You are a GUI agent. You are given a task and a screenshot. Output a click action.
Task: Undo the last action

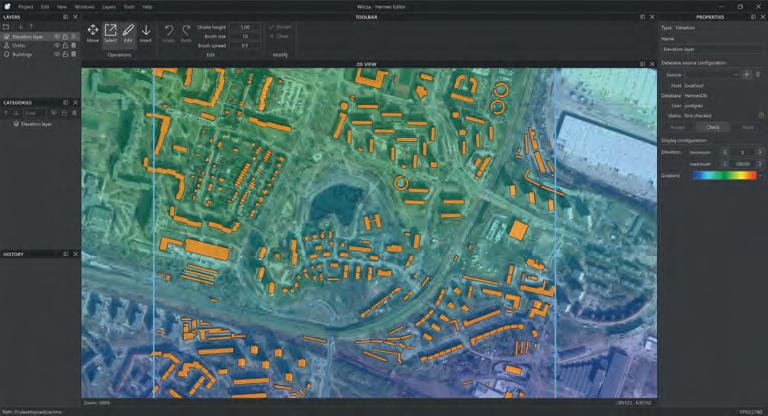tap(168, 33)
